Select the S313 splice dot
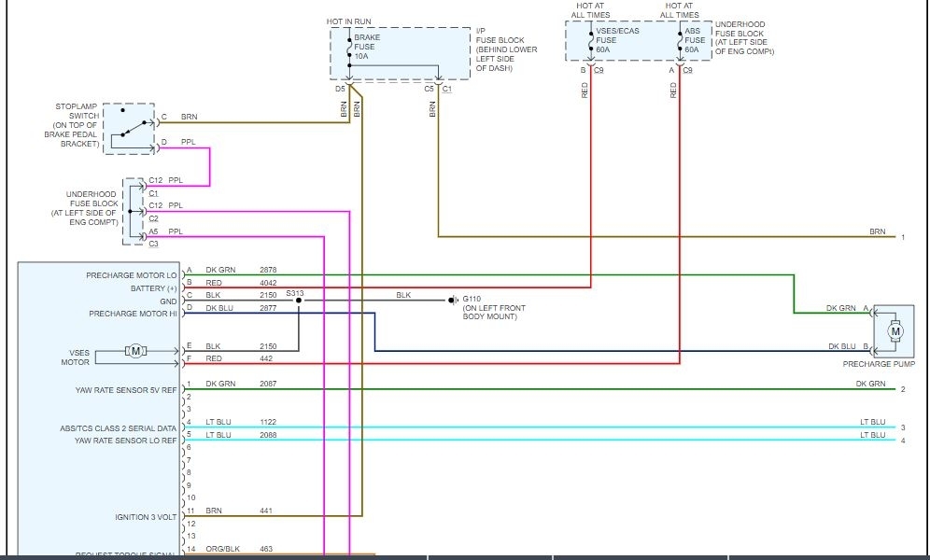Screen dimensions: 930x560 (x=299, y=301)
